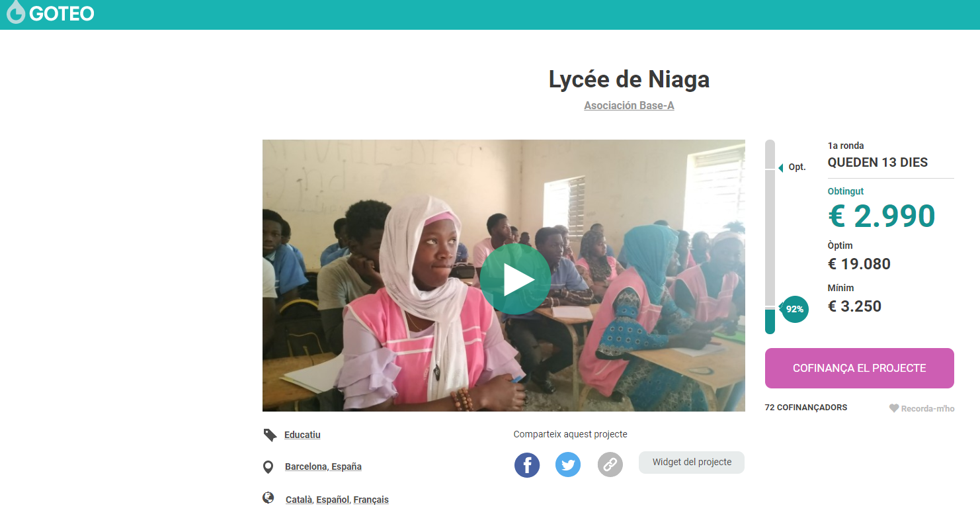Open the Widget del projecte button
This screenshot has width=980, height=532.
pyautogui.click(x=692, y=463)
